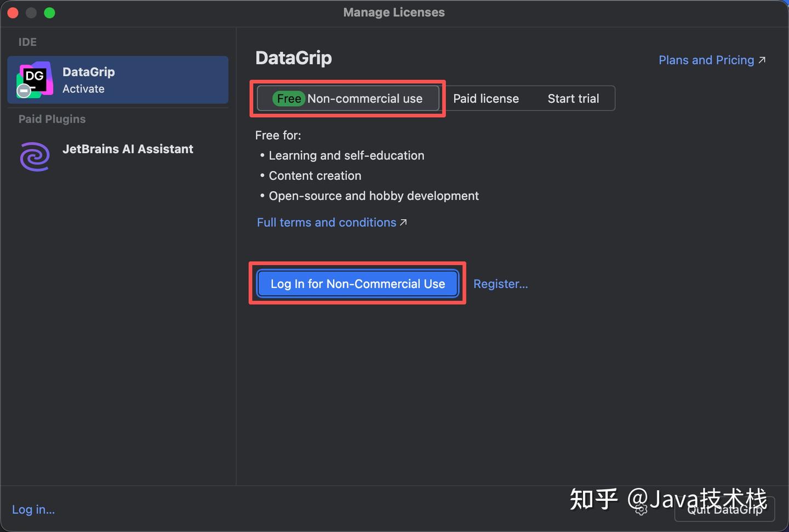Click Quit DataGrip
789x532 pixels.
tap(724, 510)
